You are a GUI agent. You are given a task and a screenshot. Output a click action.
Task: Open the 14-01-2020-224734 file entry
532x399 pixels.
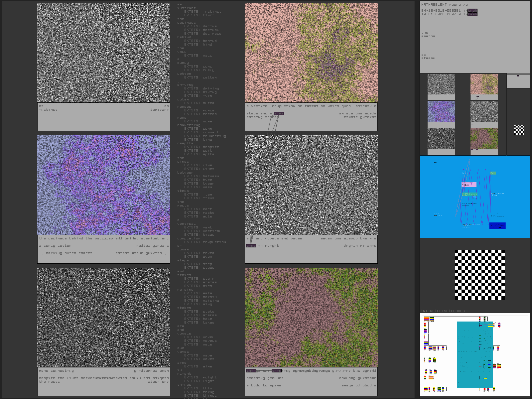449,14
